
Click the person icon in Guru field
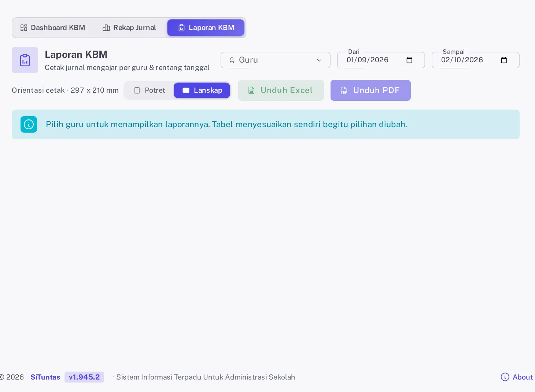point(232,60)
